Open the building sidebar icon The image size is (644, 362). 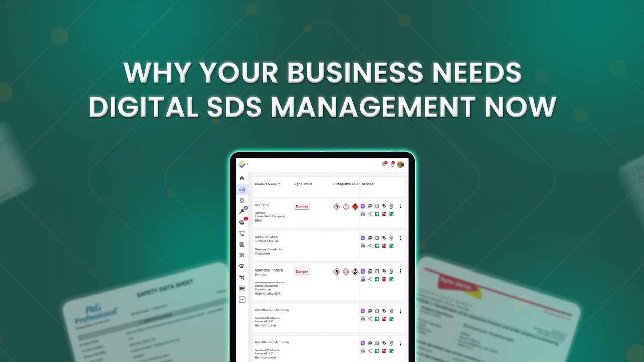242,244
